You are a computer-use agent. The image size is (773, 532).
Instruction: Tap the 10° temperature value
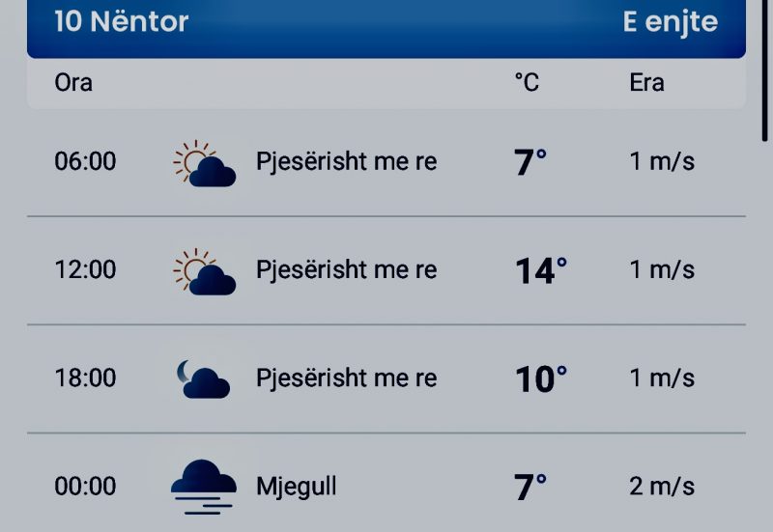[x=541, y=378]
